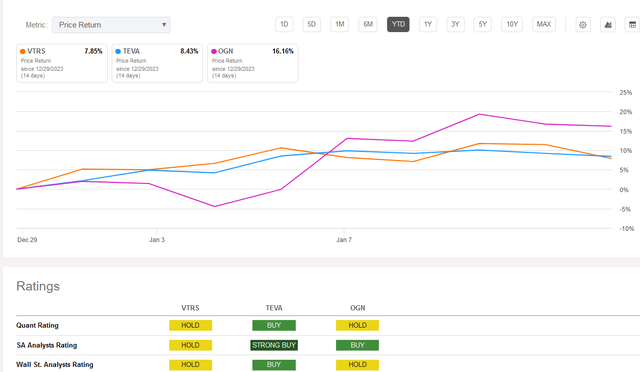Click the TEVA legend card

coord(157,63)
